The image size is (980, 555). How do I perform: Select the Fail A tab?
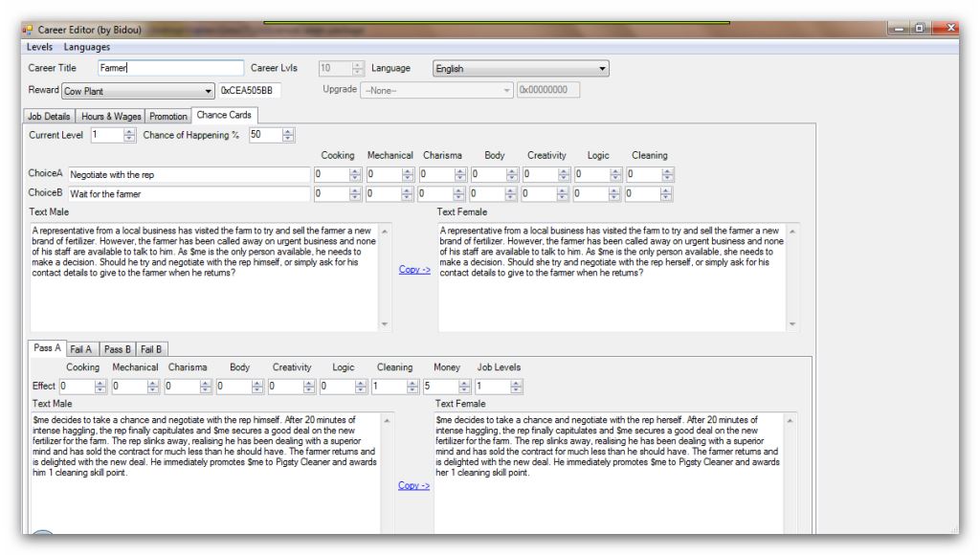[x=81, y=348]
